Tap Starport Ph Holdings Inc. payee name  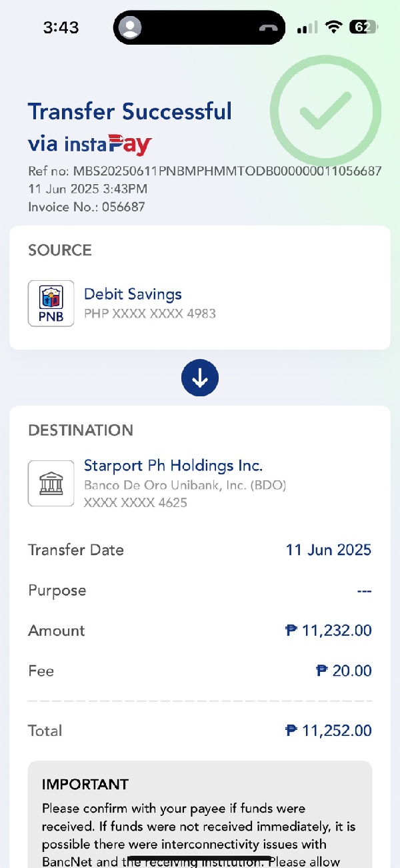(x=173, y=465)
